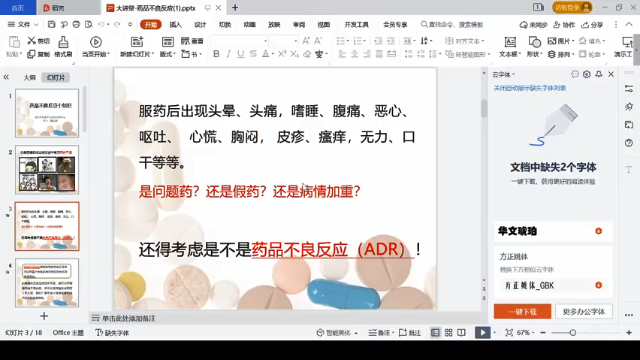Switch to reading view

[x=462, y=333]
